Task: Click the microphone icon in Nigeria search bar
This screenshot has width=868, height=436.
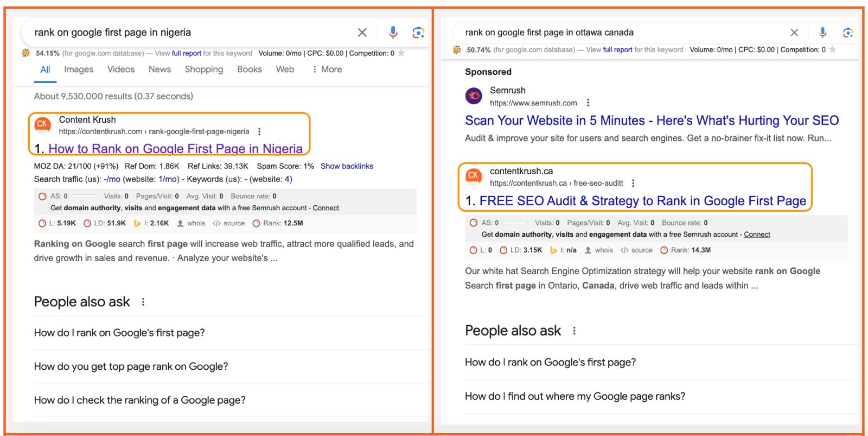Action: pos(393,33)
